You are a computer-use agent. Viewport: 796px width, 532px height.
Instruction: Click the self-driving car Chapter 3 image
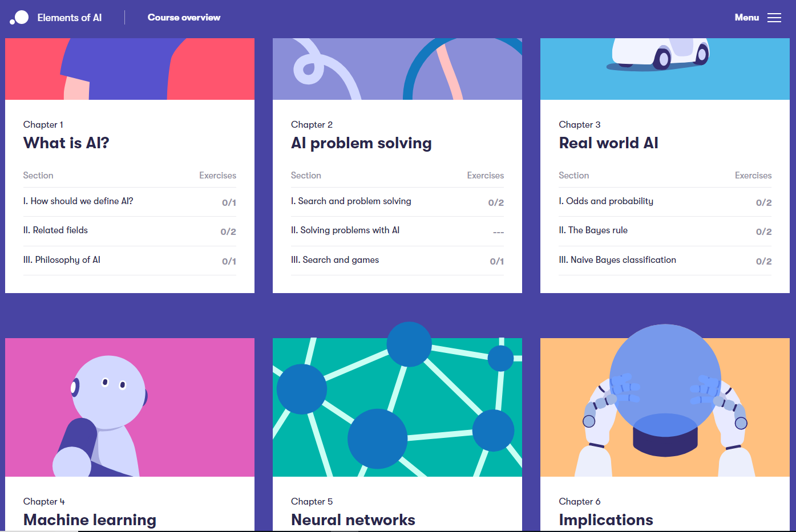[665, 68]
